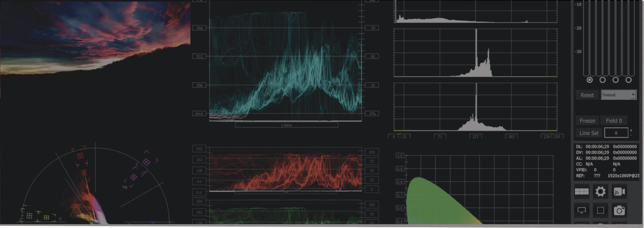Select the second audio meter radio button
The height and width of the screenshot is (228, 644).
click(x=602, y=80)
